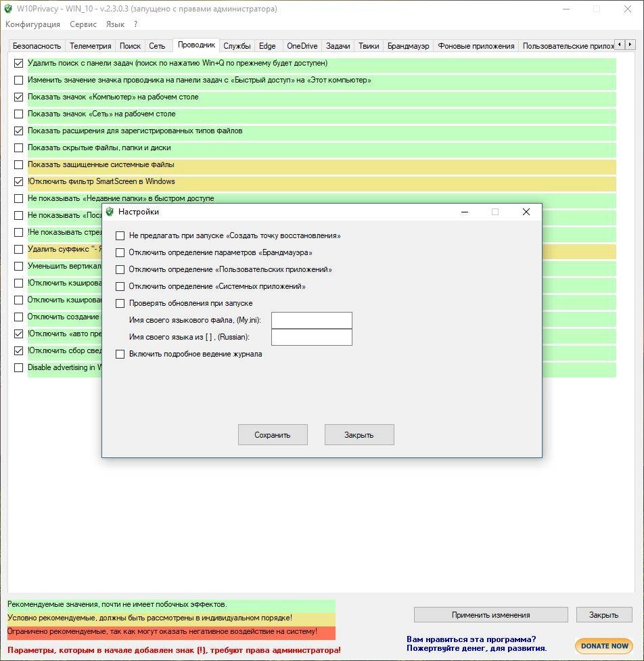Viewport: 644px width, 661px height.
Task: Click the DONATE NOW button
Action: (604, 645)
